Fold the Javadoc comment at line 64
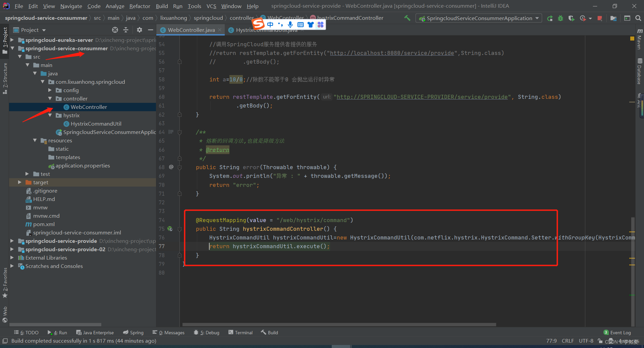This screenshot has height=348, width=644. pyautogui.click(x=179, y=132)
